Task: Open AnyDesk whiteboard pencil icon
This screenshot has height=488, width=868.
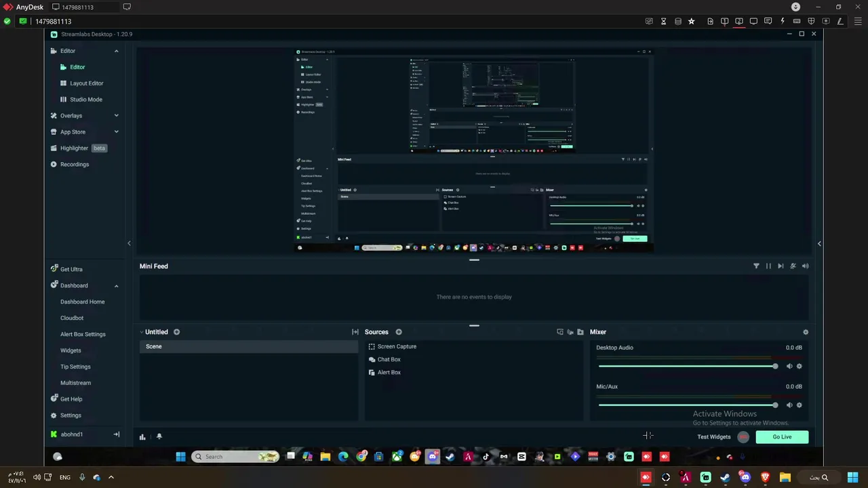Action: [840, 22]
